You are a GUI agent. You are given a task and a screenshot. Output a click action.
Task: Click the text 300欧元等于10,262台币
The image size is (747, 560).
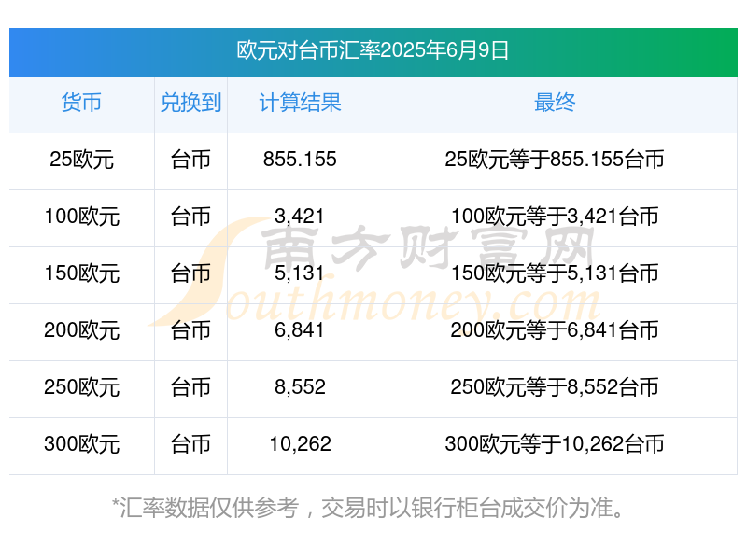click(555, 444)
